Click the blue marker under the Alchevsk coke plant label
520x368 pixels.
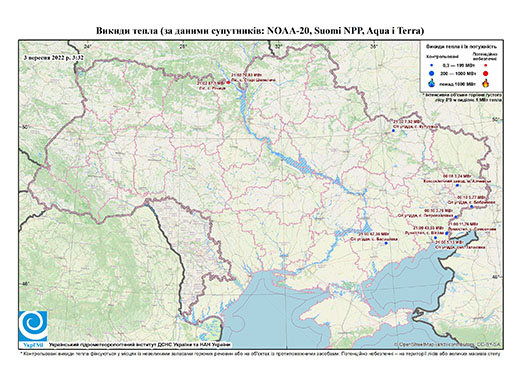pyautogui.click(x=457, y=185)
